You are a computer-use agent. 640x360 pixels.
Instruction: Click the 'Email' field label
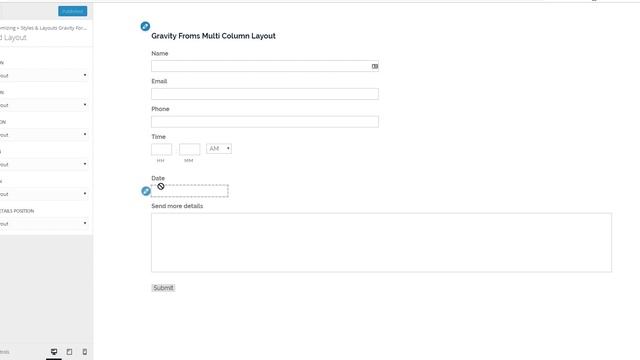tap(159, 81)
